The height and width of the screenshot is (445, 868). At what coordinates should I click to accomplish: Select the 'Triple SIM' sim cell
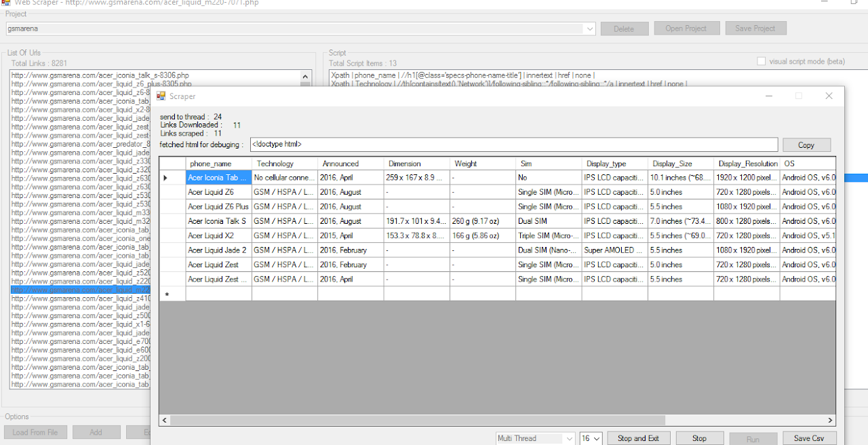(549, 235)
